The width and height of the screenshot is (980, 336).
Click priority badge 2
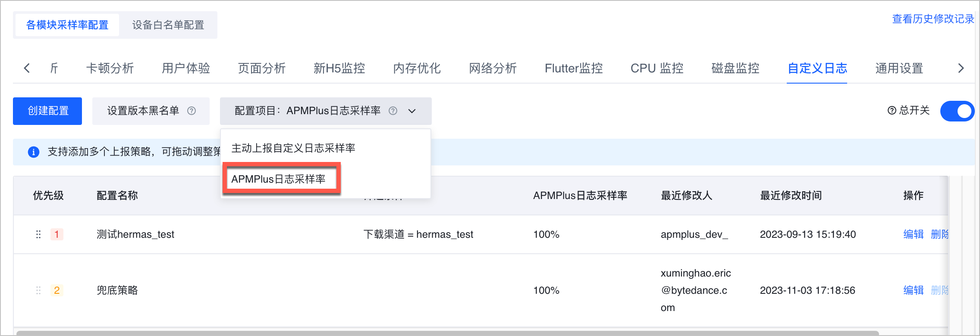click(57, 290)
